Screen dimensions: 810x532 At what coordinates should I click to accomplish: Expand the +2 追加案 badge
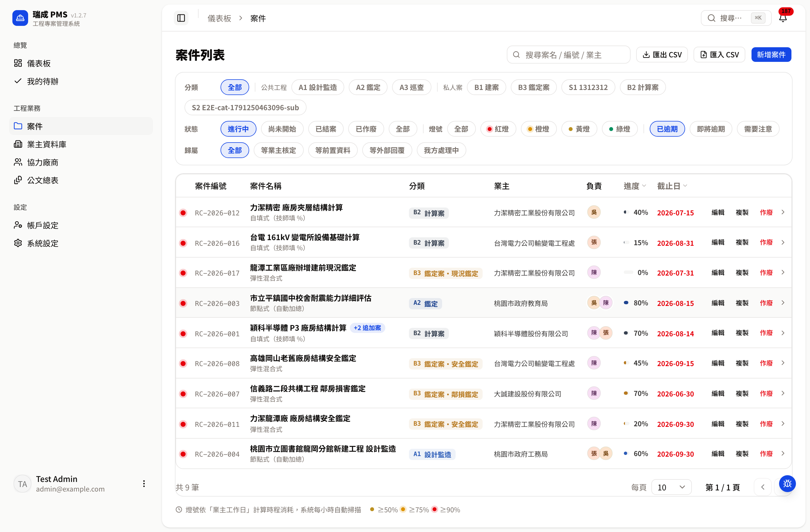pos(367,328)
